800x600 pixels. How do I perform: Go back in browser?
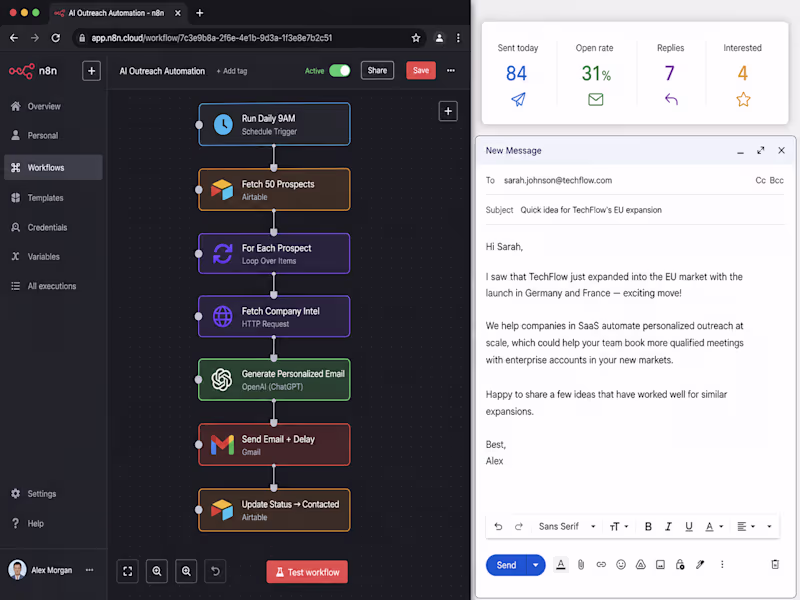[14, 38]
